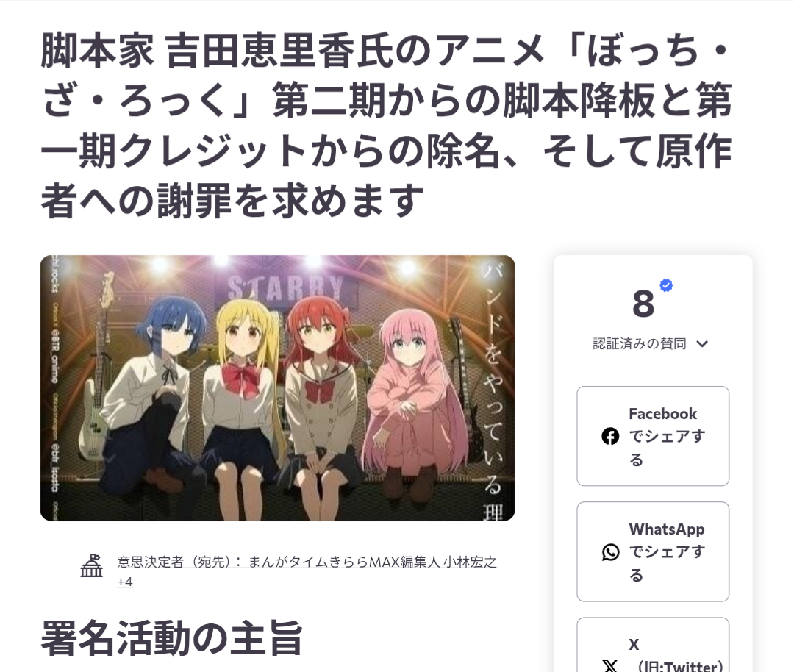Screen dimensions: 794x672
Task: Open the petition cover image
Action: 277,388
